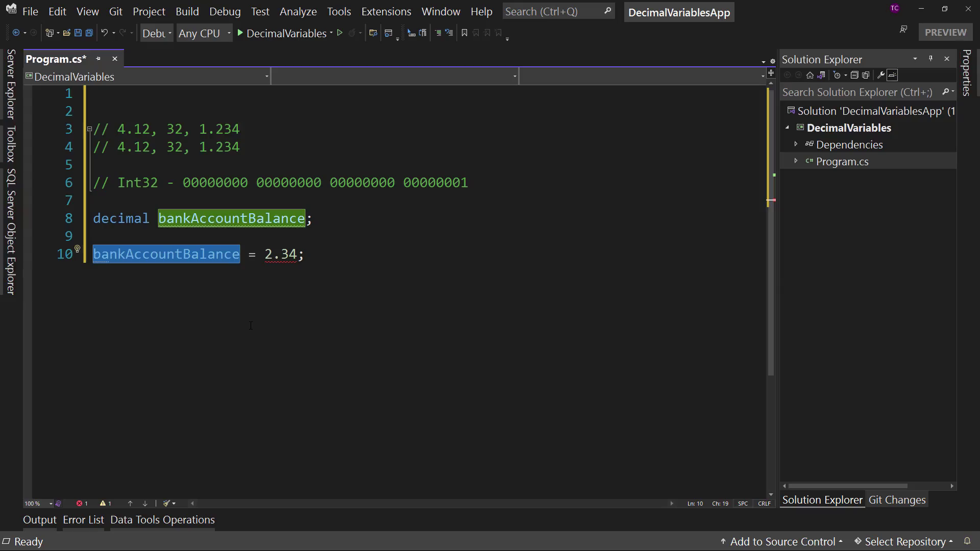The image size is (980, 551).
Task: Click the Save Program.cs toolbar icon
Action: (78, 33)
